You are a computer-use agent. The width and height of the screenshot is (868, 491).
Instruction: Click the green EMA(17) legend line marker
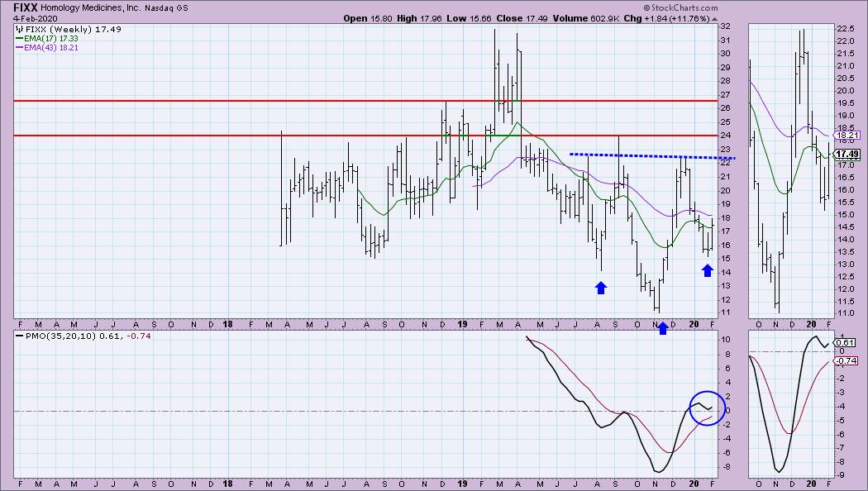19,39
